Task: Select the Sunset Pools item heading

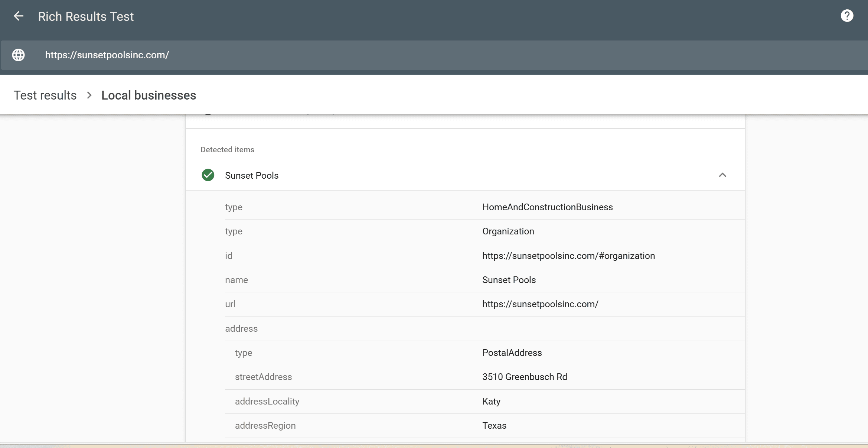Action: tap(252, 175)
